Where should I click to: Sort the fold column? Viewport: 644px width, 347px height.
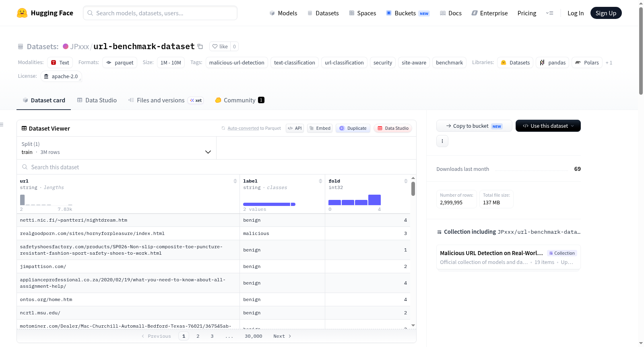pyautogui.click(x=406, y=181)
